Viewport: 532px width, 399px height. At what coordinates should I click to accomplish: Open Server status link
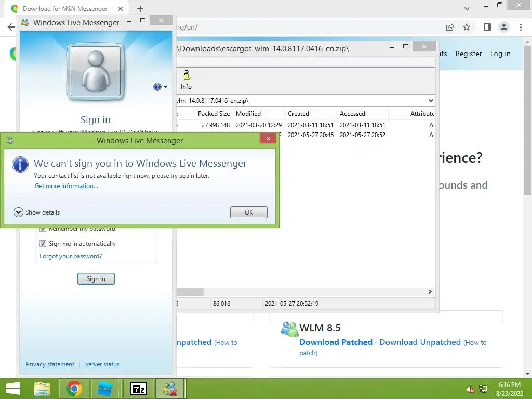102,364
